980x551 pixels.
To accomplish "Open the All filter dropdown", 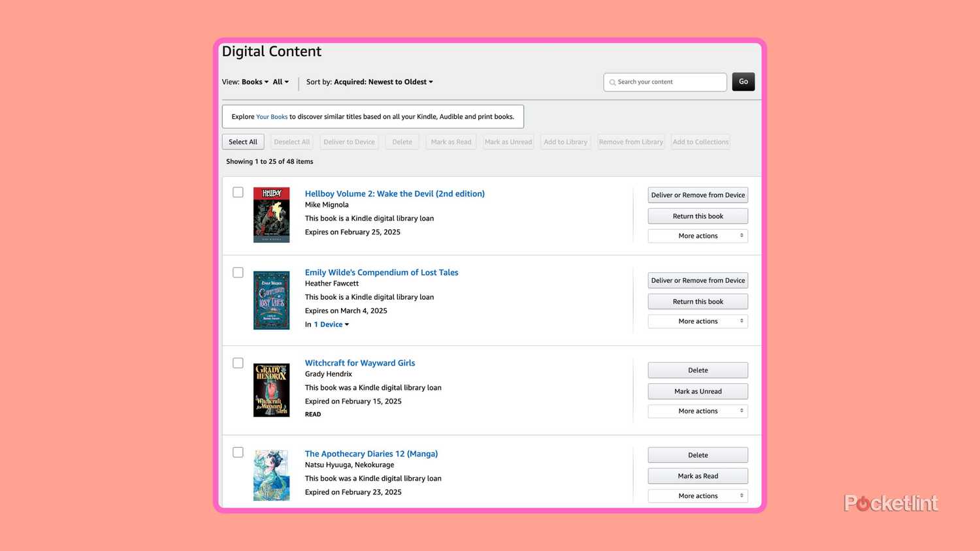I will [280, 82].
